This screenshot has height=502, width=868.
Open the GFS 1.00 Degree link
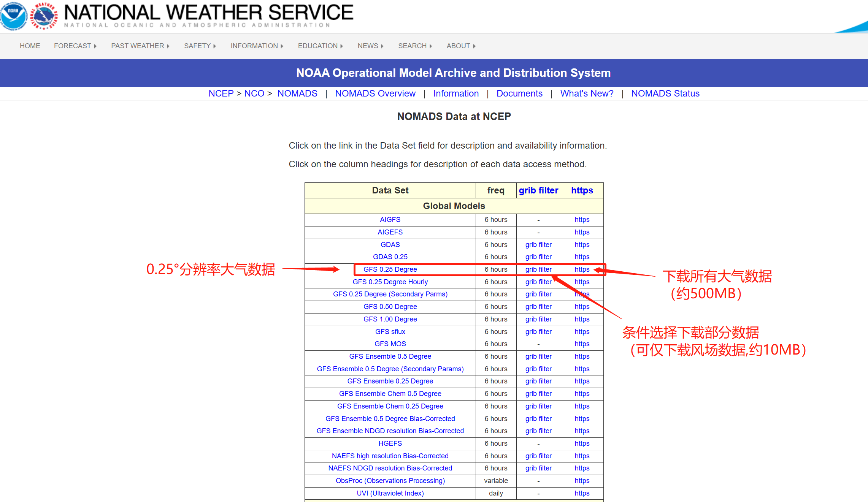(x=390, y=319)
